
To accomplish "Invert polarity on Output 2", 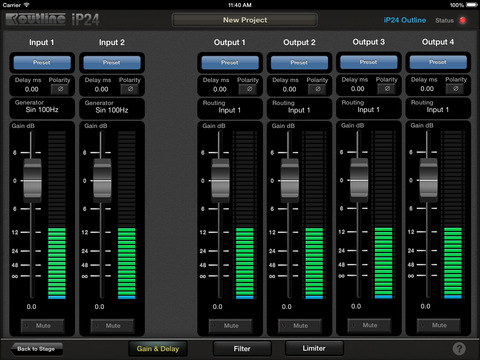I will (x=318, y=89).
